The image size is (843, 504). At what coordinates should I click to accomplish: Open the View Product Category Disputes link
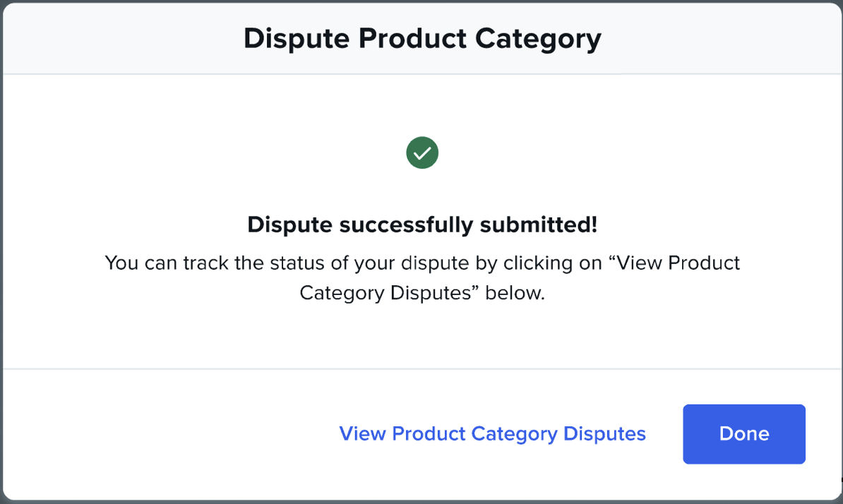493,433
